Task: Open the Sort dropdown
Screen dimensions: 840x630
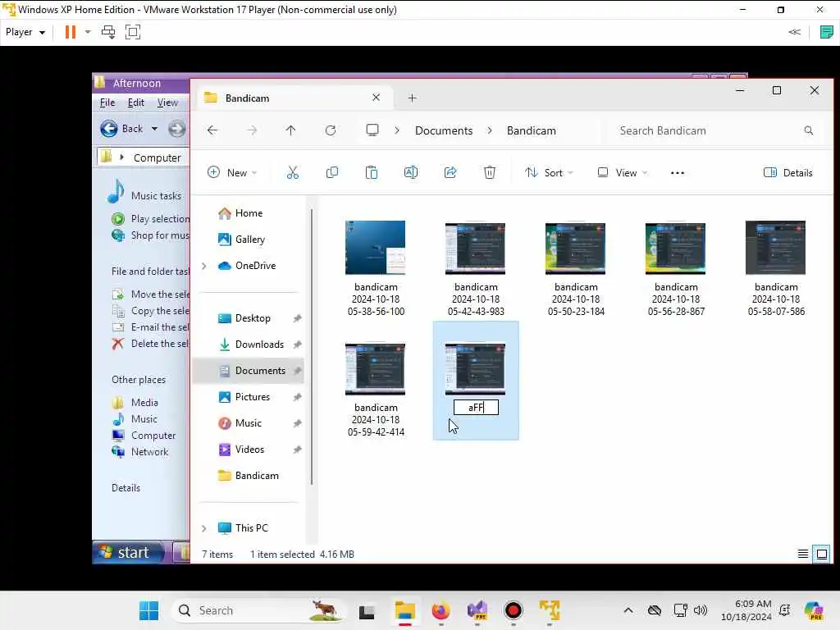Action: 549,172
